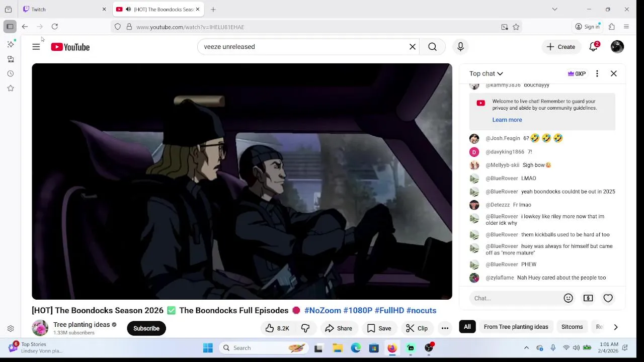644x362 pixels.
Task: Create a clip of the video
Action: click(417, 328)
